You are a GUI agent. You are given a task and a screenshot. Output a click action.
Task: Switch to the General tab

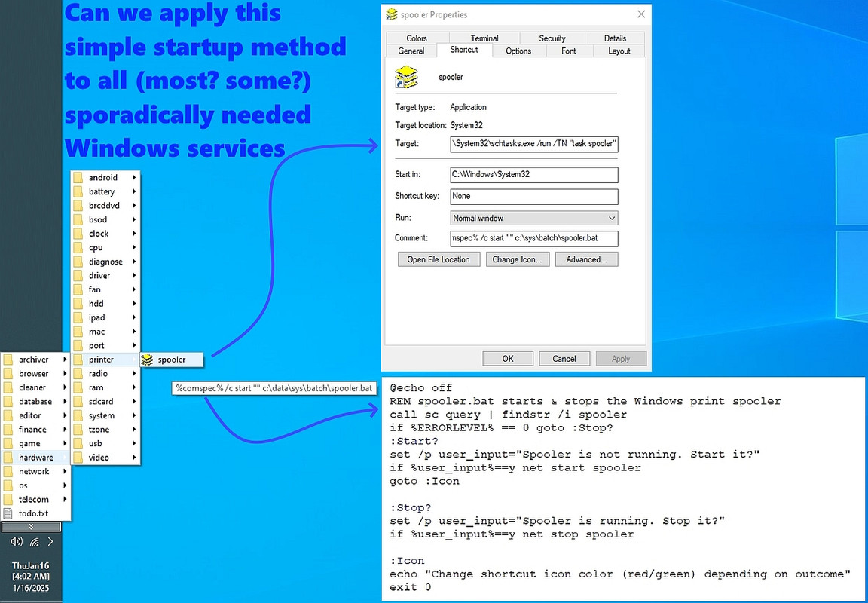point(411,51)
